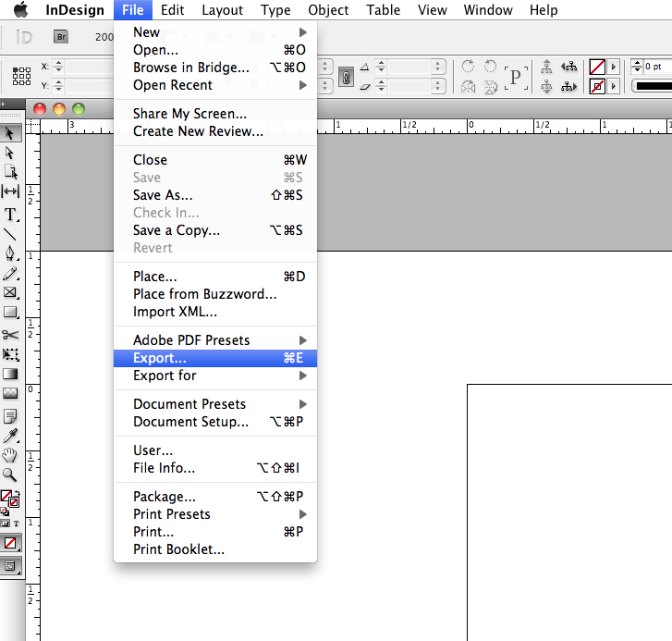Click the Y position input field
This screenshot has height=641, width=672.
(89, 86)
